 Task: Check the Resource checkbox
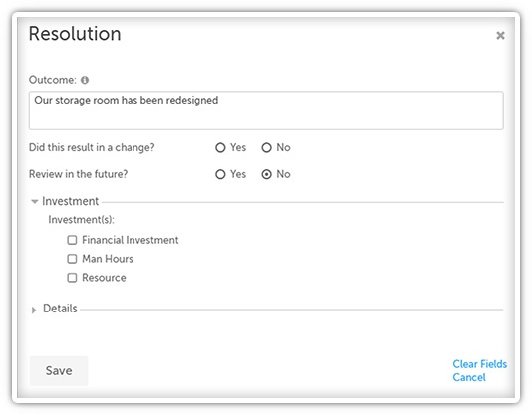[72, 278]
